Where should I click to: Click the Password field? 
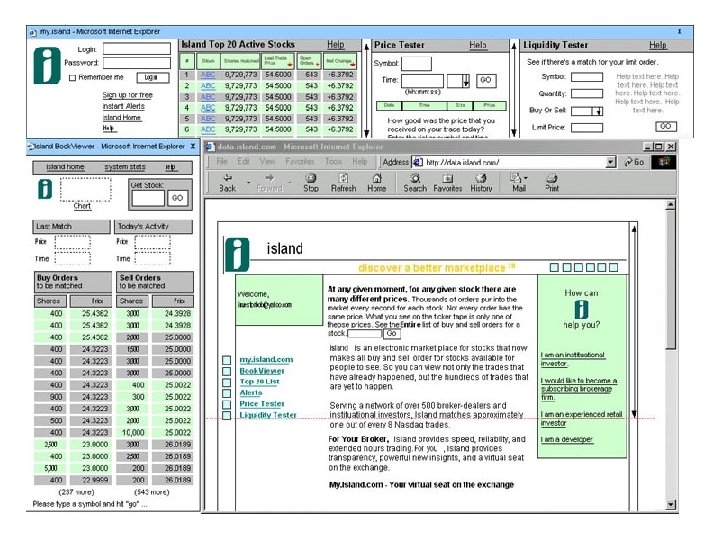click(x=137, y=63)
